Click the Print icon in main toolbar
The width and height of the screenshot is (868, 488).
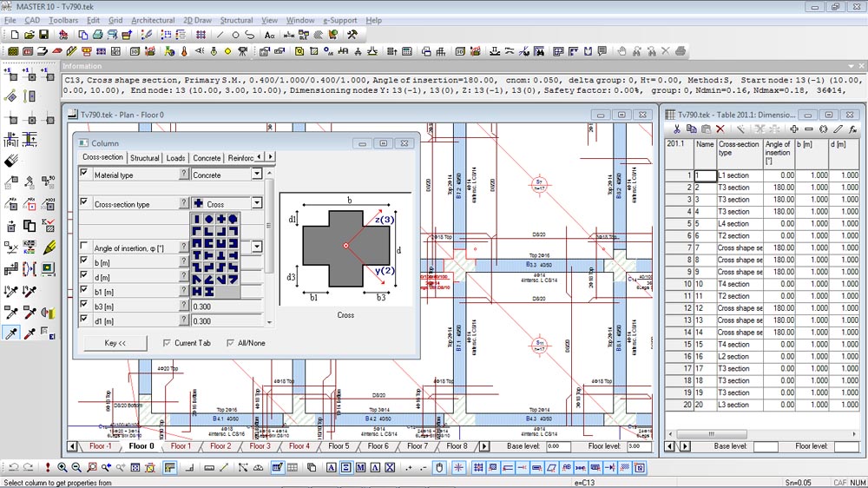(x=97, y=36)
